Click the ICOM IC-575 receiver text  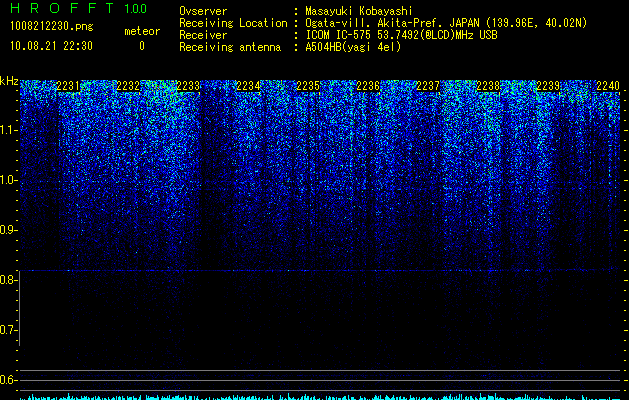tap(401, 35)
